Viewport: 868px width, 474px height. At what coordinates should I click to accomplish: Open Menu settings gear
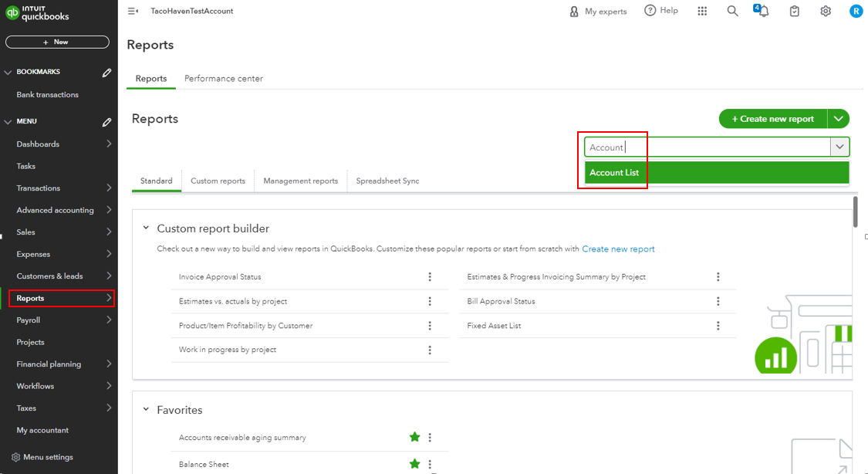pos(15,457)
